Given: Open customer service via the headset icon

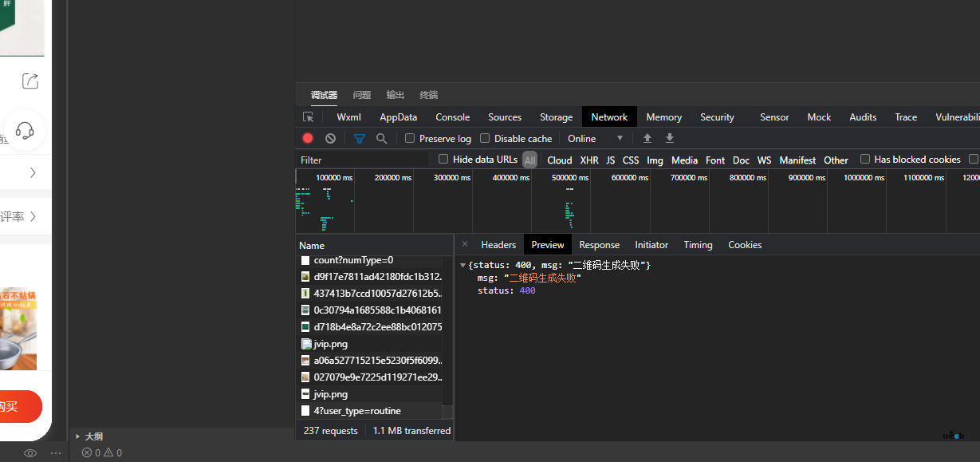Looking at the screenshot, I should pos(25,130).
